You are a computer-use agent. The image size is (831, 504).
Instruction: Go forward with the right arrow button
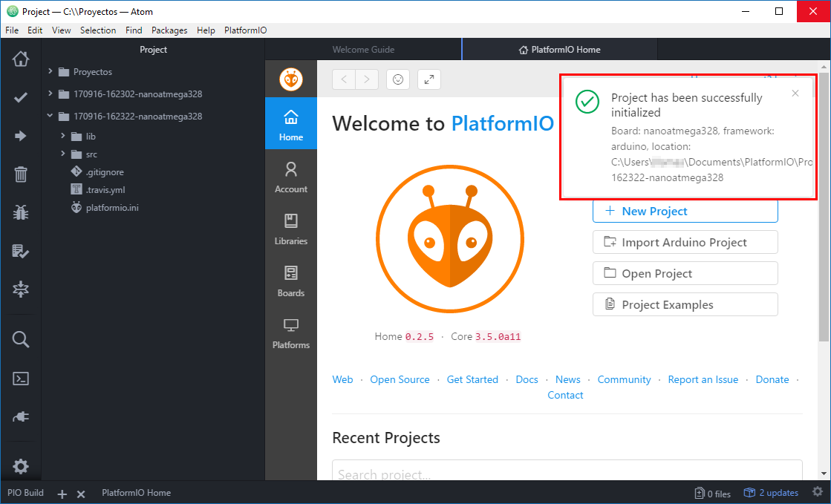(367, 79)
